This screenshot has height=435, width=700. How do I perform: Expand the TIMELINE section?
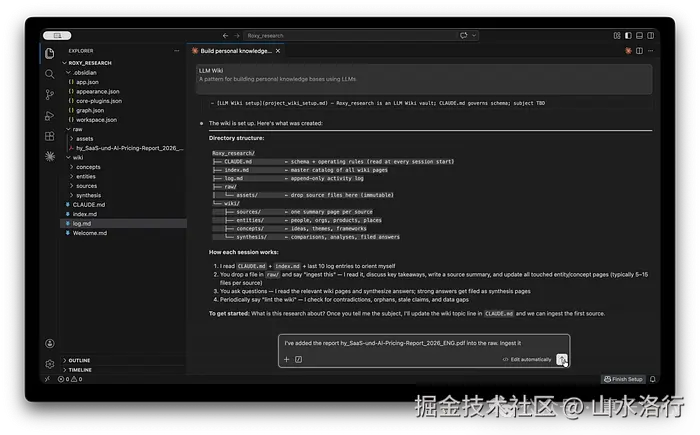tap(78, 370)
